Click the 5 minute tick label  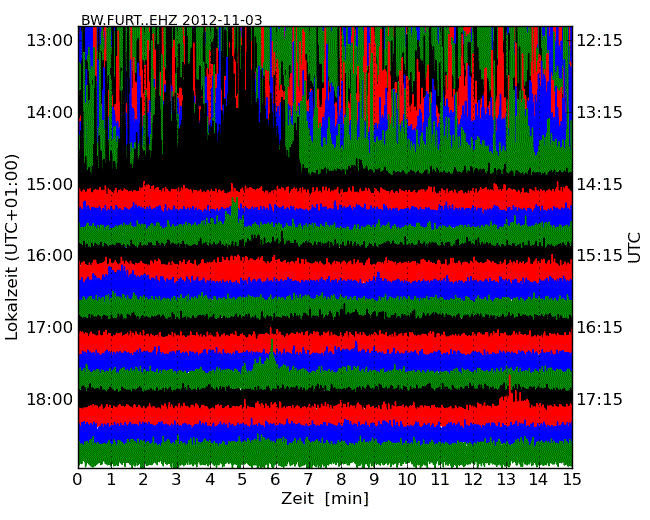[242, 480]
